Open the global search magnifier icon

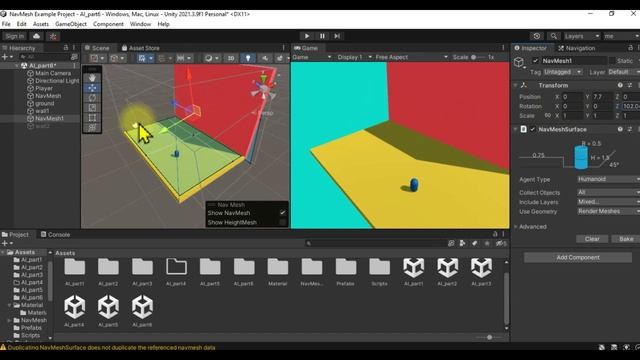point(554,36)
